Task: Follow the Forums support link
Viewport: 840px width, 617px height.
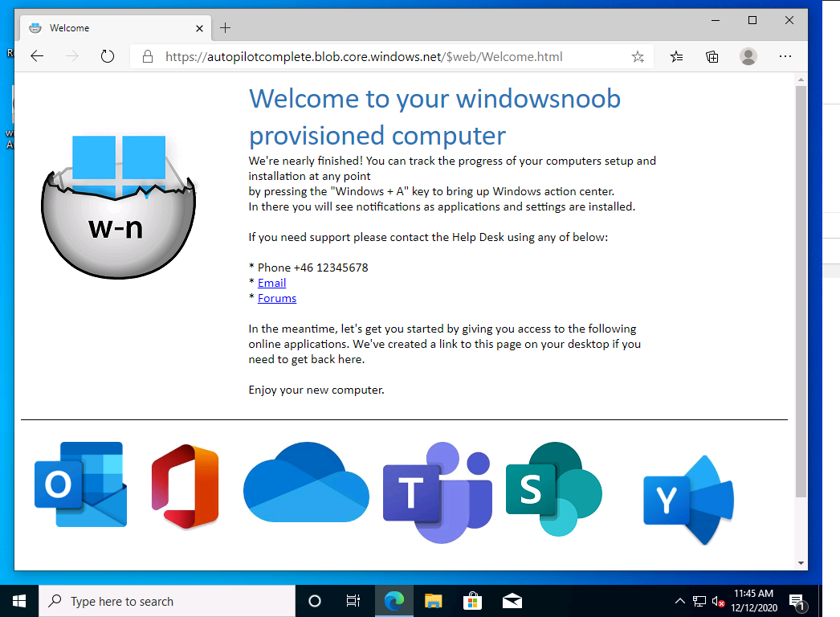Action: 277,299
